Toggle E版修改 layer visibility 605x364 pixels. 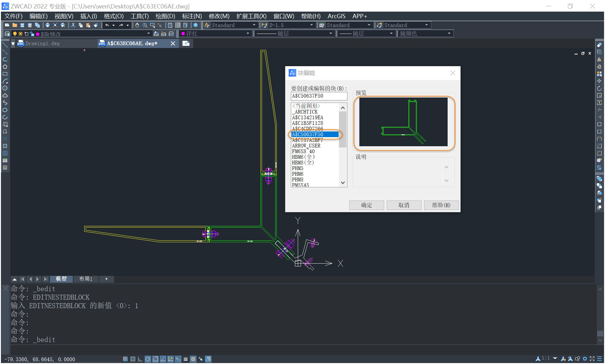point(16,34)
